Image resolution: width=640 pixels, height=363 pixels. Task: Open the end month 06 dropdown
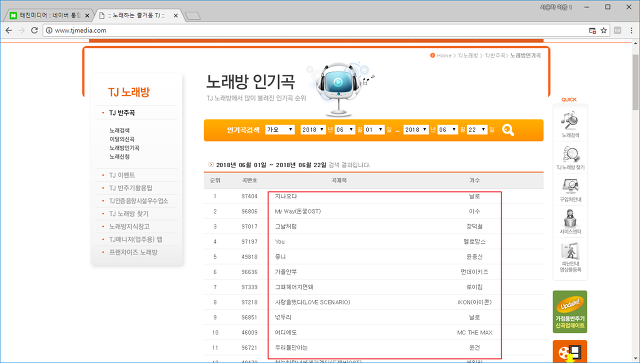448,129
